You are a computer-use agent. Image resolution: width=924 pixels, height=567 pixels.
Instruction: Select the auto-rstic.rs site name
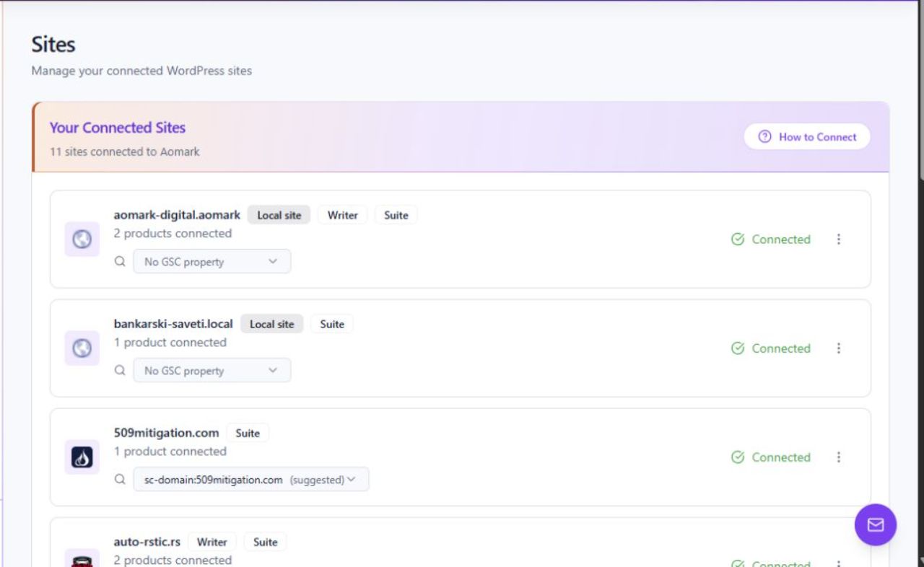click(x=147, y=541)
